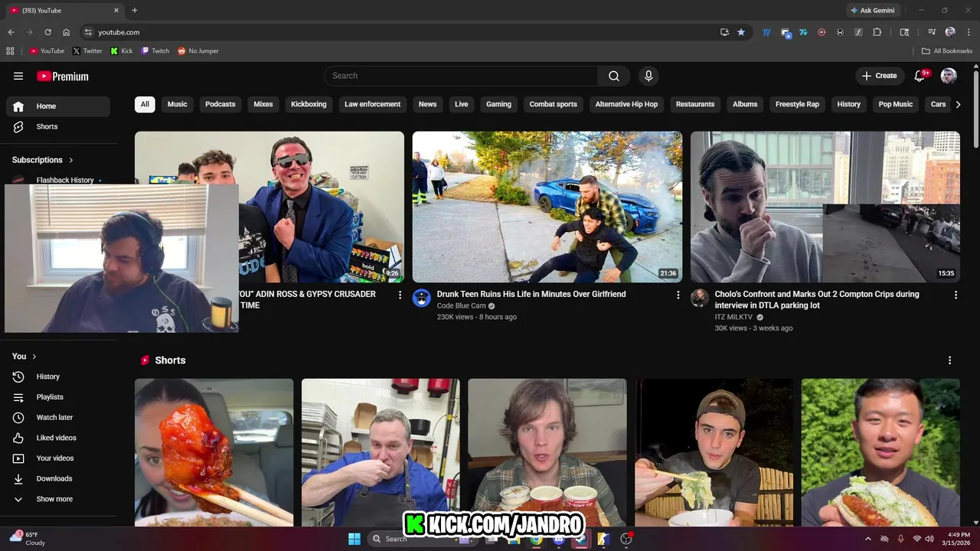The width and height of the screenshot is (980, 551).
Task: Click the YouTube Premium logo
Action: [x=63, y=76]
